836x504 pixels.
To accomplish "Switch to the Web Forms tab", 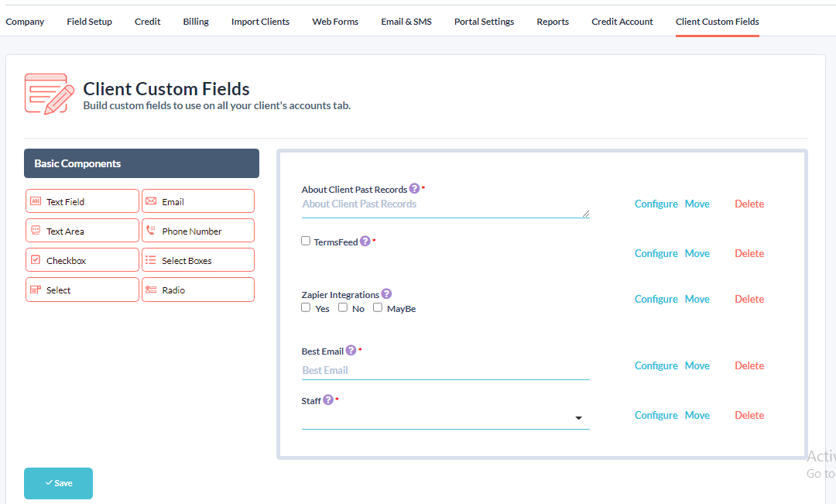I will pos(335,22).
